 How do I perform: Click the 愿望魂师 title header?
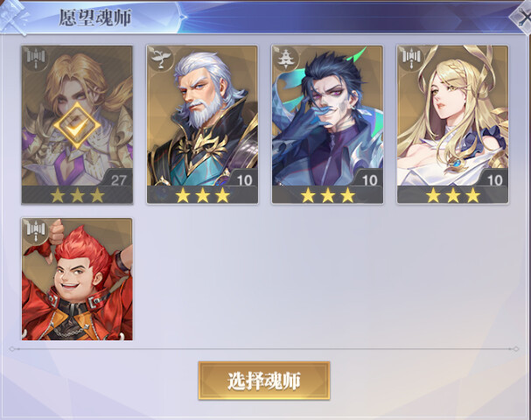95,17
